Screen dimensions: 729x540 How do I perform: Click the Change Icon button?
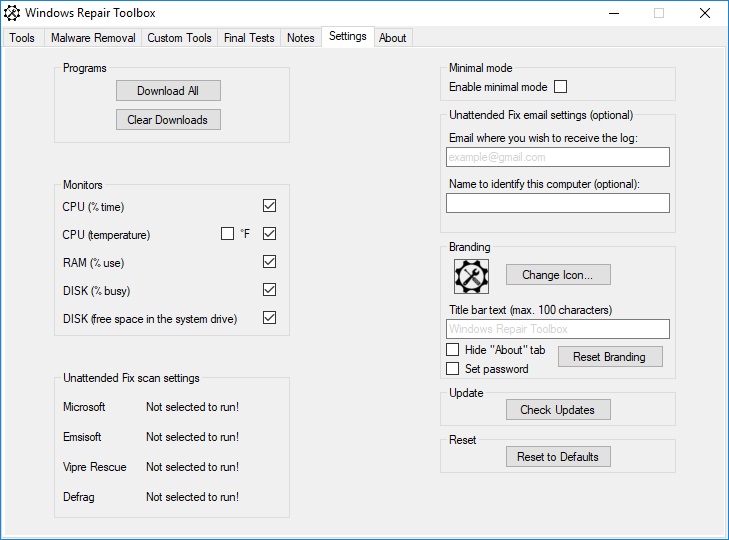558,275
